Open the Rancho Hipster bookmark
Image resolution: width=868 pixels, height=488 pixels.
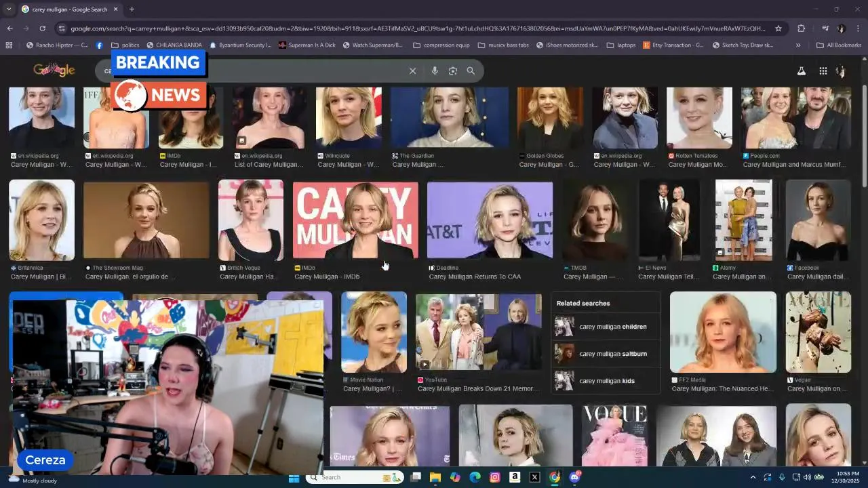pyautogui.click(x=57, y=45)
